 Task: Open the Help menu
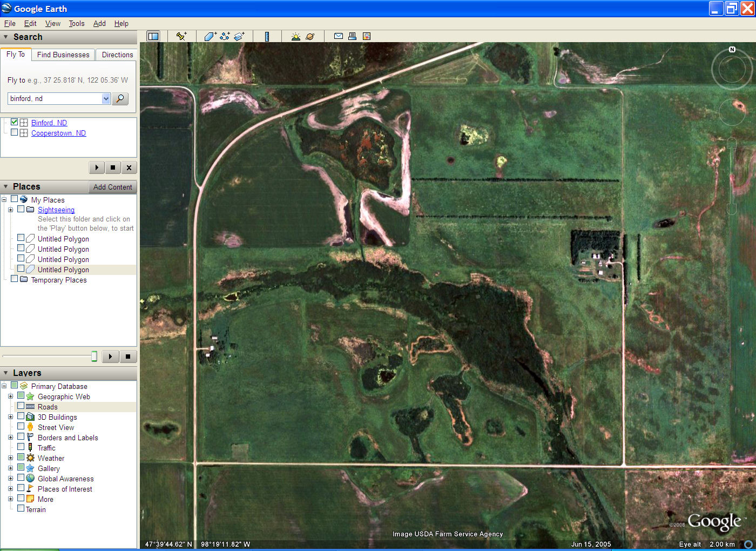[122, 23]
